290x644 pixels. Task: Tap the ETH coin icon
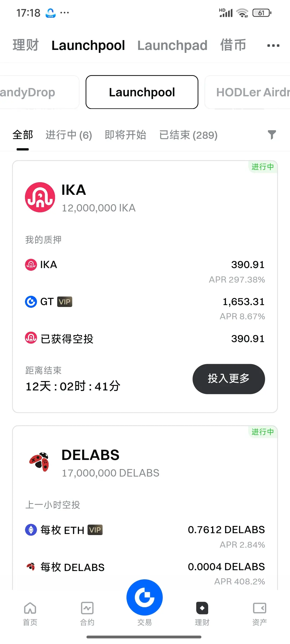coord(31,530)
